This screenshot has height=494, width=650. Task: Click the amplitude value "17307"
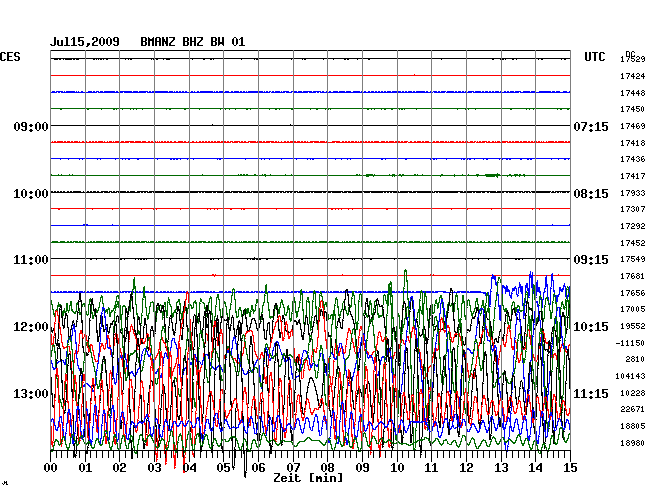click(x=633, y=210)
